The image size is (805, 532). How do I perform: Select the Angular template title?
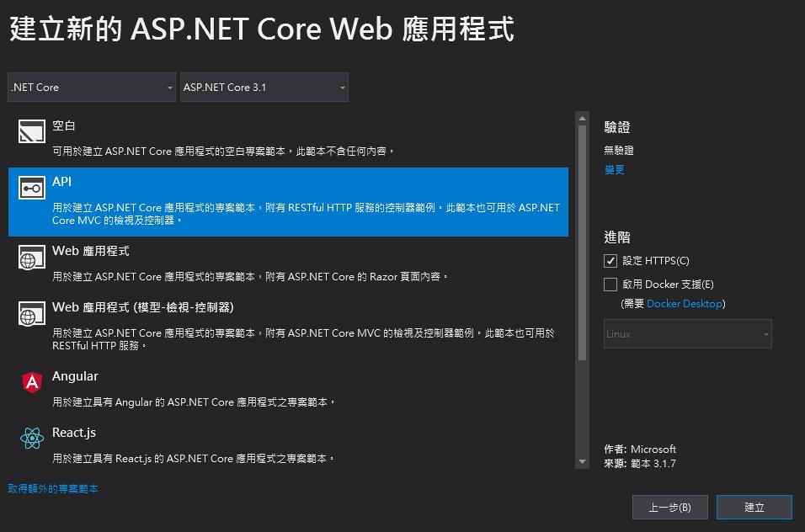point(75,376)
